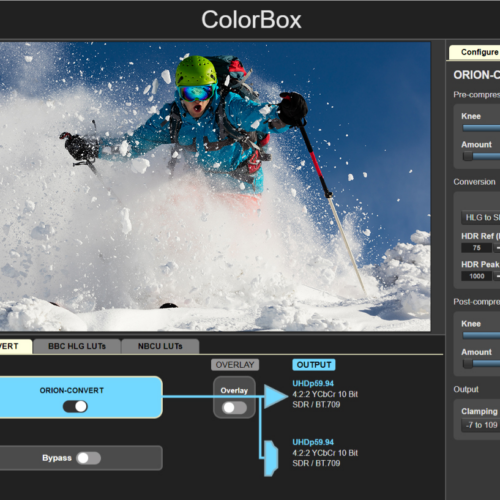The width and height of the screenshot is (500, 500).
Task: Open the Clamping -7 to 109 dropdown
Action: coord(481,425)
